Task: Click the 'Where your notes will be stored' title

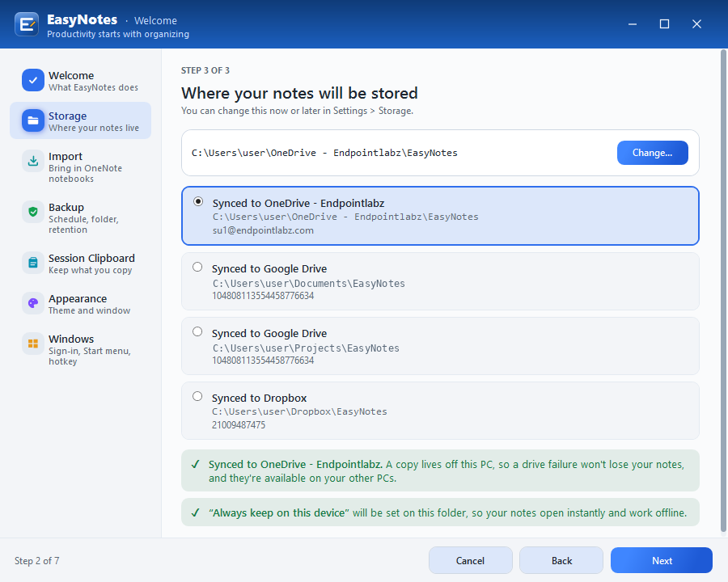Action: click(299, 93)
